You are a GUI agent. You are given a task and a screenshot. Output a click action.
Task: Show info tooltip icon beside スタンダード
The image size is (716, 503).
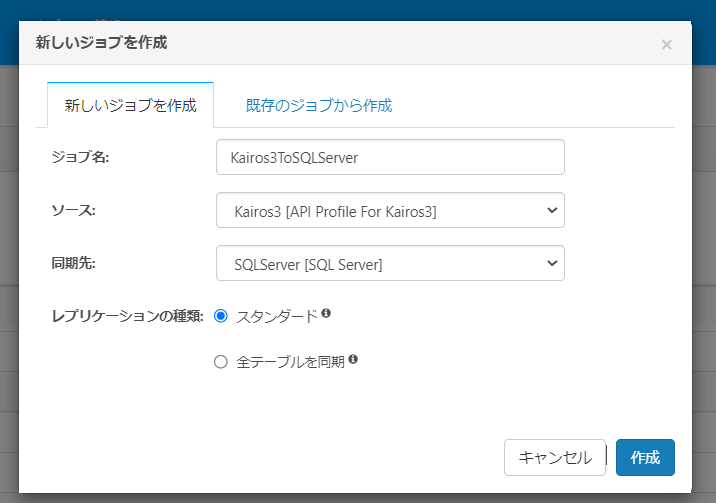click(326, 314)
